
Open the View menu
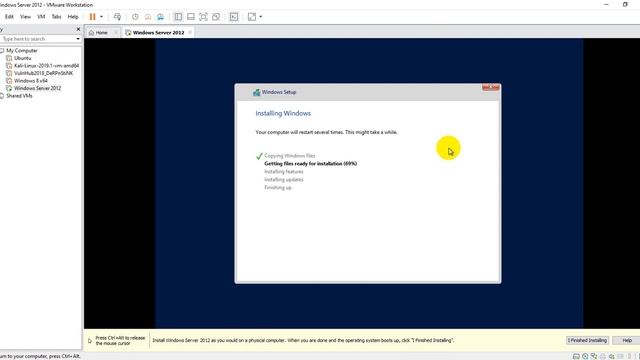(25, 17)
